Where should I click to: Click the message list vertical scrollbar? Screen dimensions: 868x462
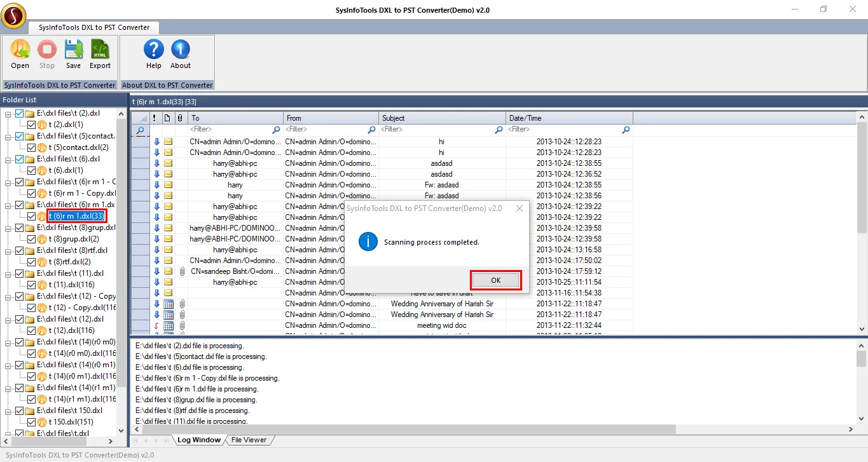coord(862,222)
